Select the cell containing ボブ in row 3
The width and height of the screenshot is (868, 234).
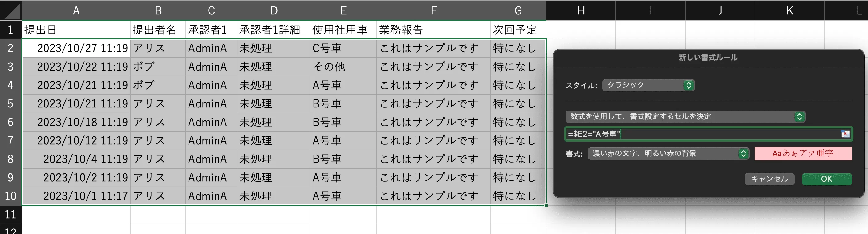pos(158,67)
